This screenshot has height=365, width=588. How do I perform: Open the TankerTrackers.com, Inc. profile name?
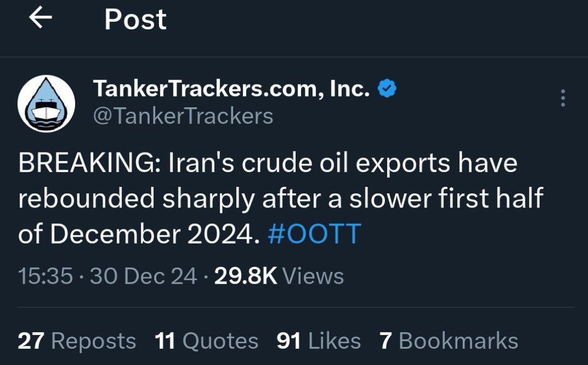[x=231, y=89]
